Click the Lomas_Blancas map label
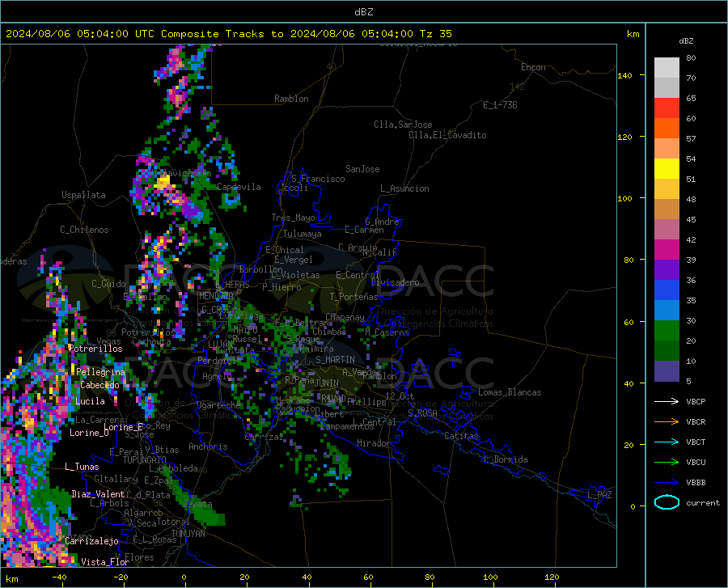Screen dimensions: 728x588 [510, 392]
